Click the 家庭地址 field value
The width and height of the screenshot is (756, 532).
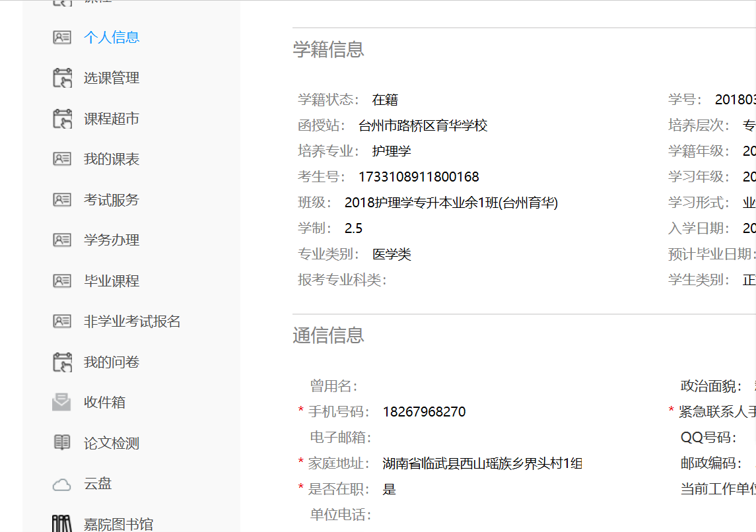(x=482, y=463)
